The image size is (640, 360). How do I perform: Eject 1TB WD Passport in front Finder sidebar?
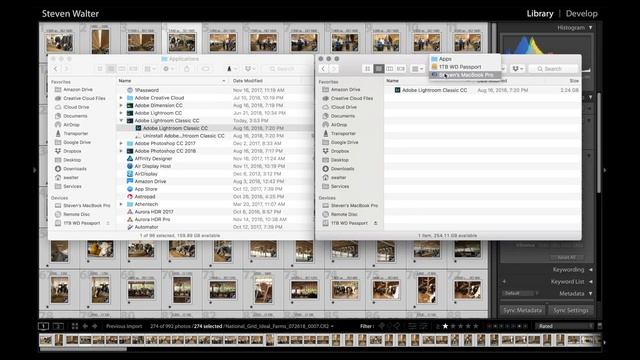point(375,223)
